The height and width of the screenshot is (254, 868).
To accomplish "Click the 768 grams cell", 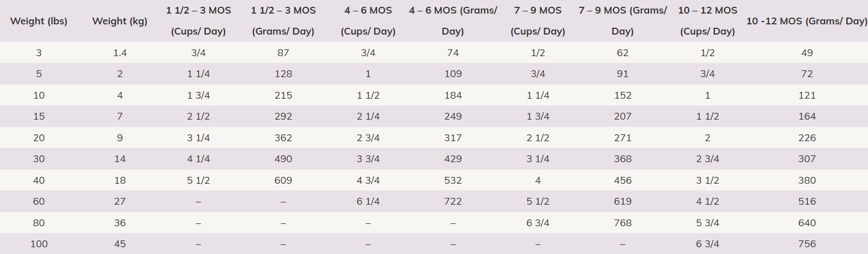I will tap(623, 223).
